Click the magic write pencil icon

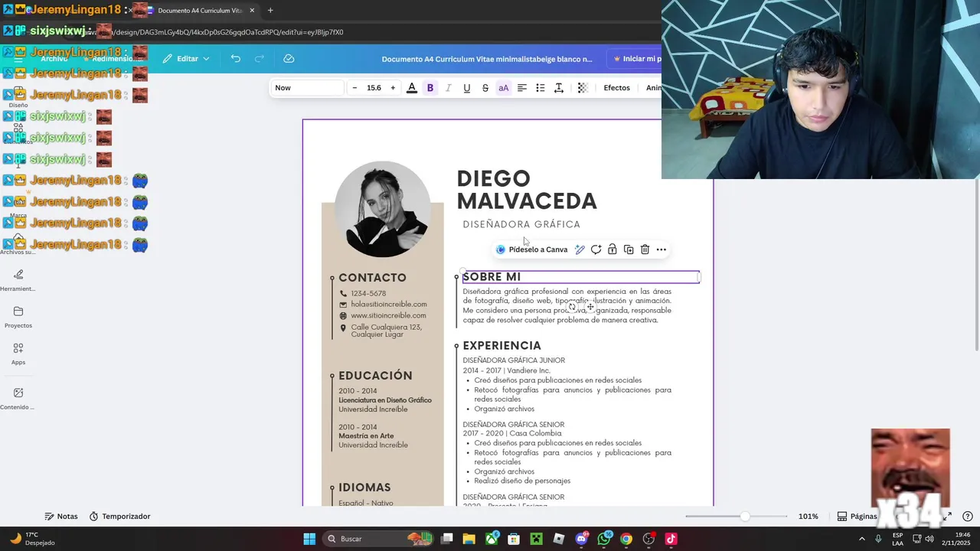coord(580,249)
